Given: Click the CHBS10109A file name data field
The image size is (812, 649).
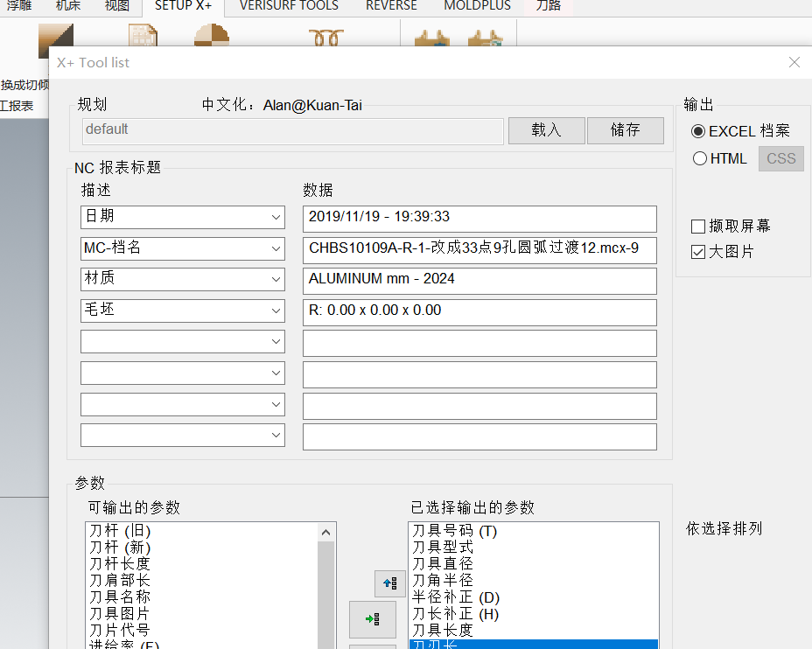Looking at the screenshot, I should click(x=479, y=250).
